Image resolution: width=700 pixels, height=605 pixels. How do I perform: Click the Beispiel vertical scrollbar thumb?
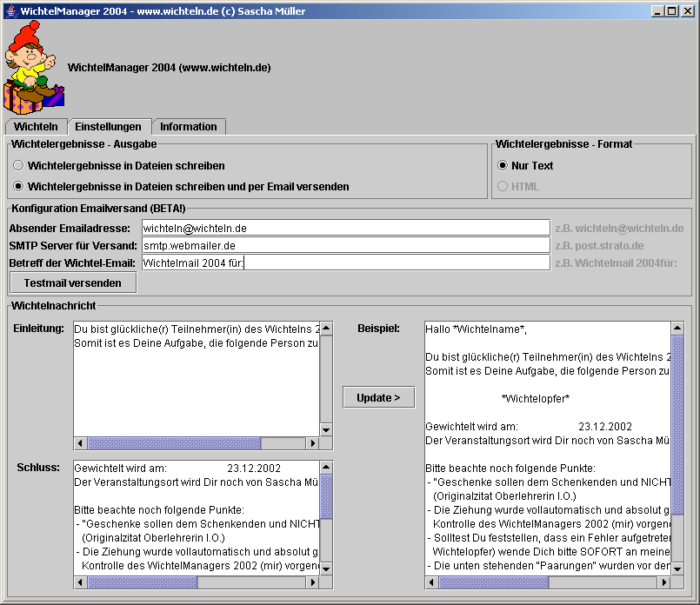point(677,425)
